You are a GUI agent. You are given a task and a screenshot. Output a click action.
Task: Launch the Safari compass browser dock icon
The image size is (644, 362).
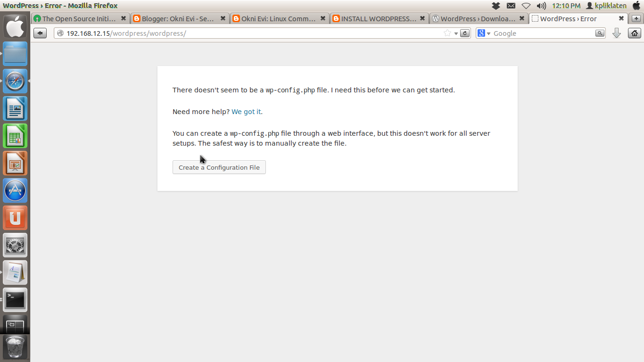pos(16,81)
